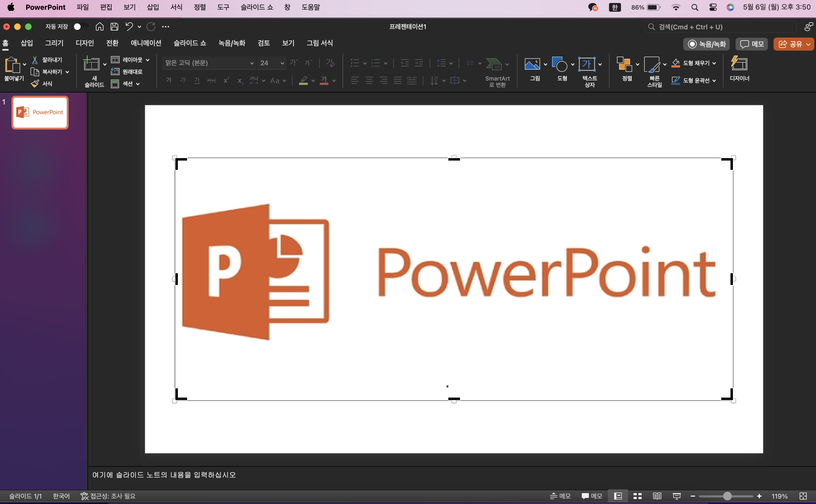Save the presentation with disk icon
Image resolution: width=816 pixels, height=504 pixels.
[114, 27]
